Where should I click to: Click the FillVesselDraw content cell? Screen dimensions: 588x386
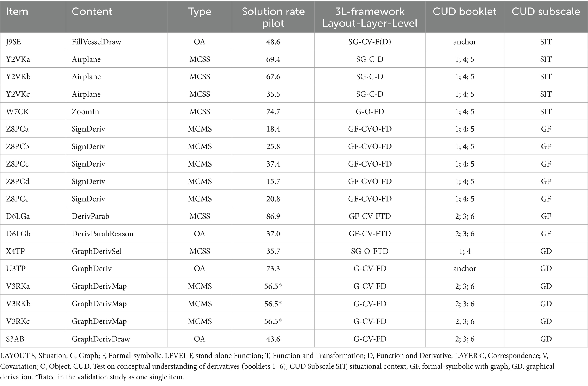coord(96,42)
